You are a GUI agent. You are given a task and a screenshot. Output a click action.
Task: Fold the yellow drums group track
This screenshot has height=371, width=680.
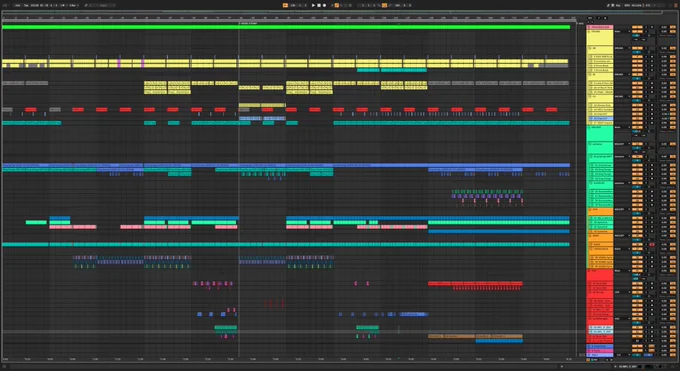[589, 32]
